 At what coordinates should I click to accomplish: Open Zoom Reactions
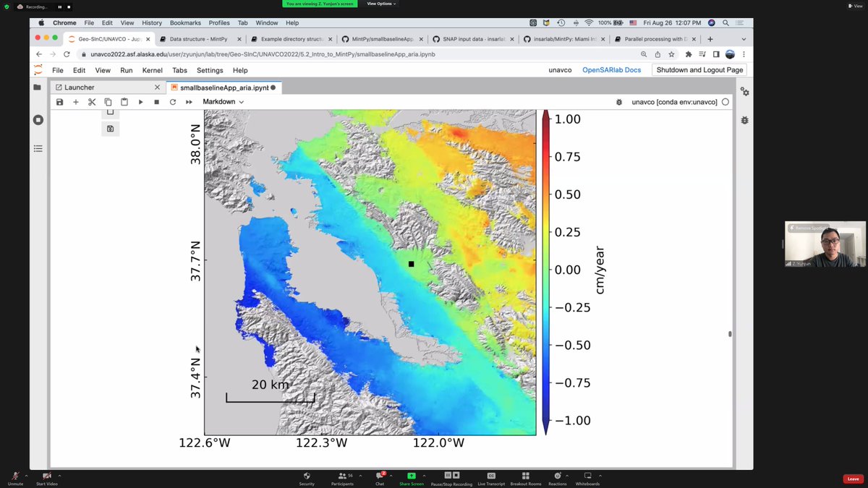click(557, 478)
